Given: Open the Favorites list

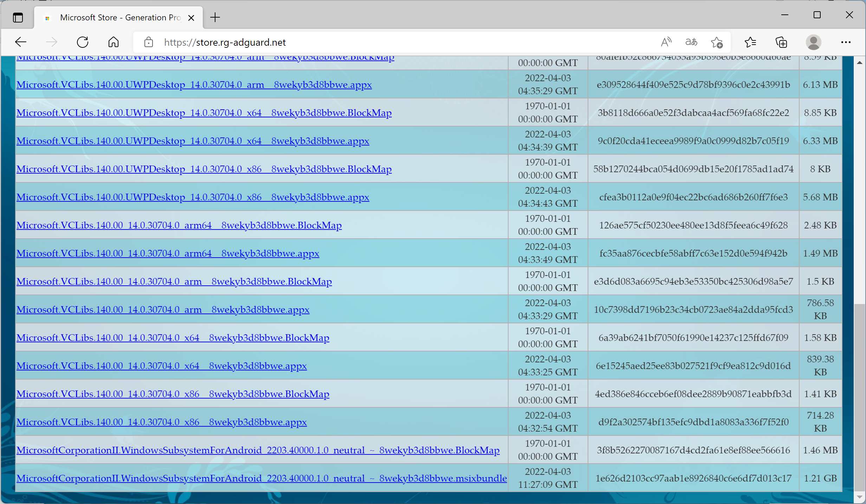Looking at the screenshot, I should [750, 42].
